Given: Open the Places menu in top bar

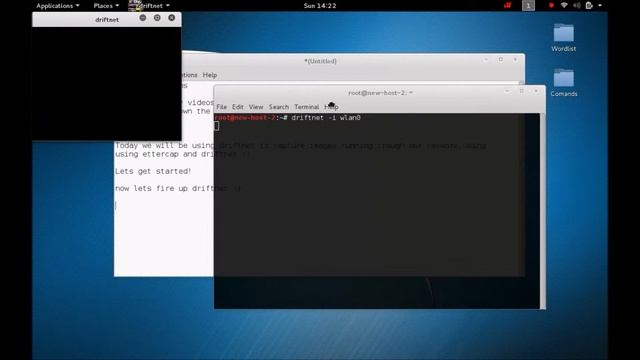Looking at the screenshot, I should click(x=106, y=6).
